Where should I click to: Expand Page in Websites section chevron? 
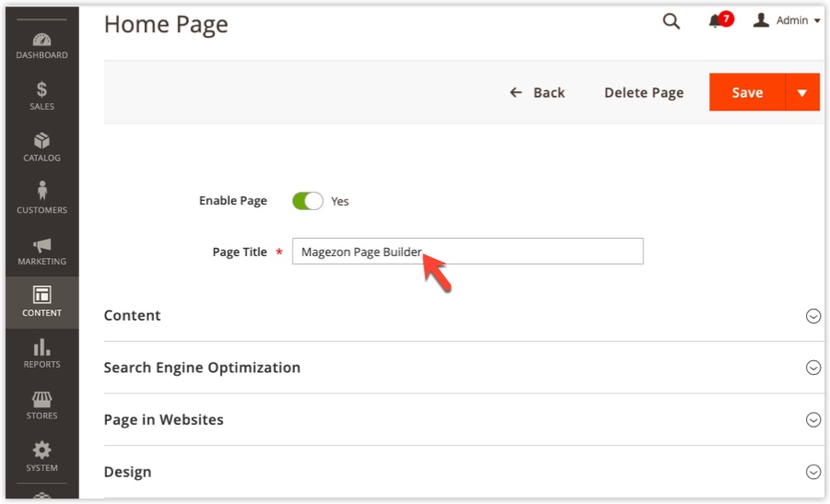pos(813,420)
